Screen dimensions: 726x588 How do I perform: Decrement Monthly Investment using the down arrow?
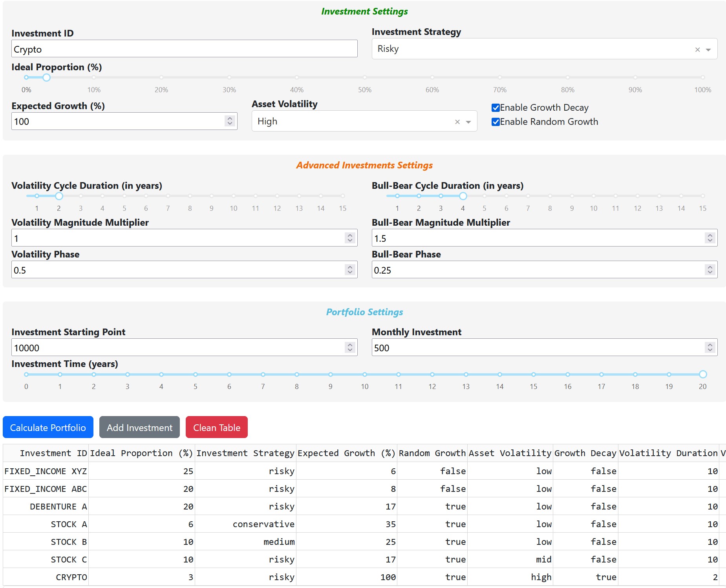point(709,350)
